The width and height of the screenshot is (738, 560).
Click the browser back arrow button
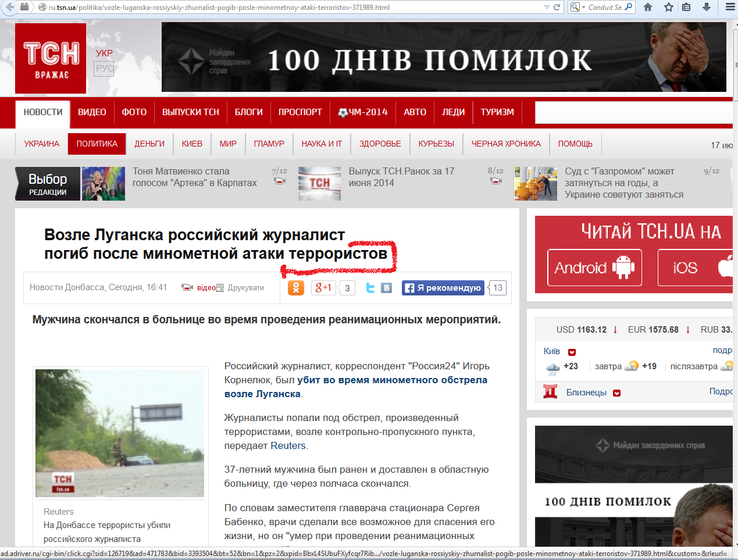tap(9, 7)
